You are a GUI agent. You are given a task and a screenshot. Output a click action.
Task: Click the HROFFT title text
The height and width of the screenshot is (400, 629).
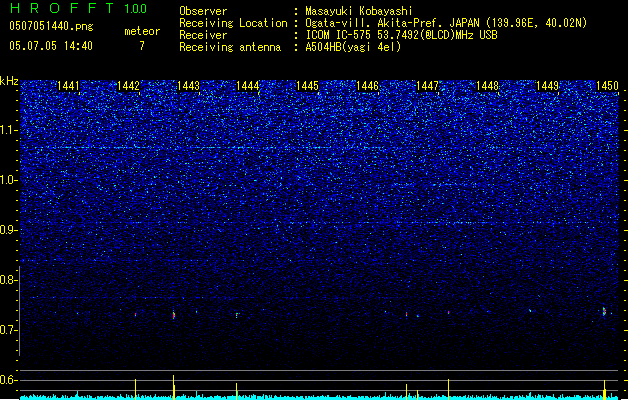pos(62,8)
